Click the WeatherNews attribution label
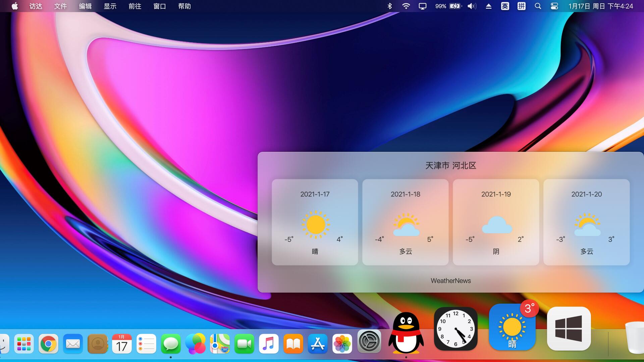 [x=451, y=281]
